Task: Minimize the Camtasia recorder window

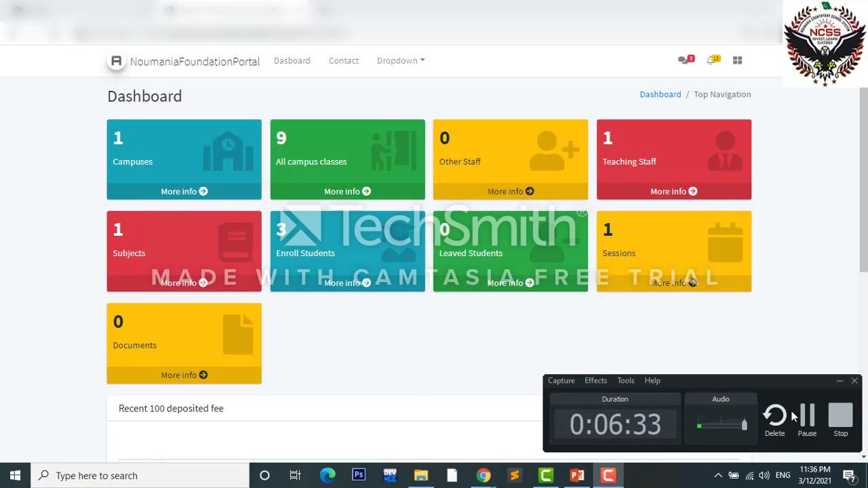Action: pos(840,381)
